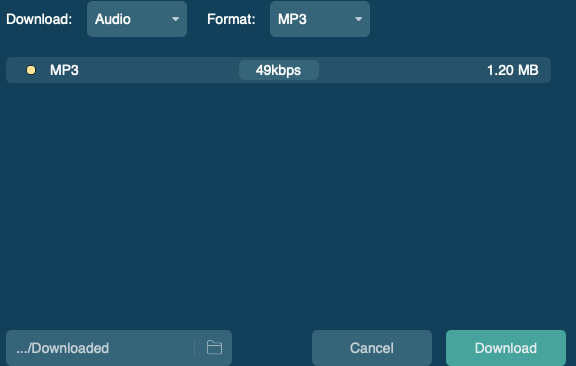Open folder browser icon for save path

tap(214, 348)
